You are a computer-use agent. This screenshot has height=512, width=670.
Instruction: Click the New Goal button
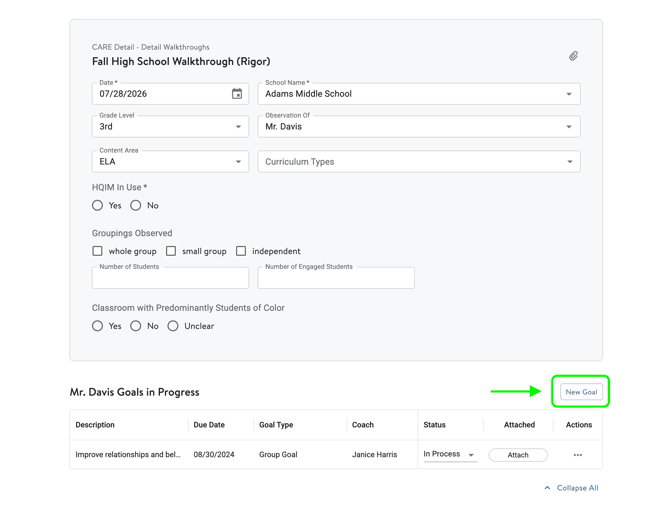click(x=581, y=392)
